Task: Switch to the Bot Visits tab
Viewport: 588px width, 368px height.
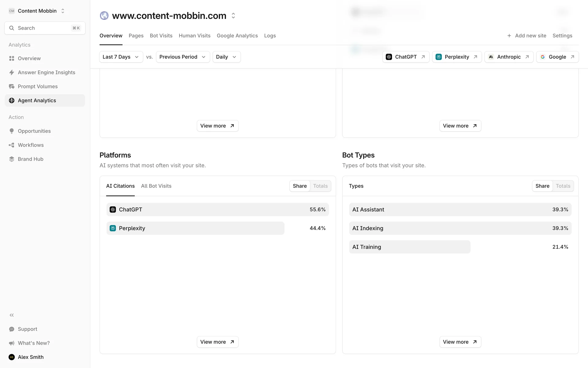Action: click(x=161, y=36)
